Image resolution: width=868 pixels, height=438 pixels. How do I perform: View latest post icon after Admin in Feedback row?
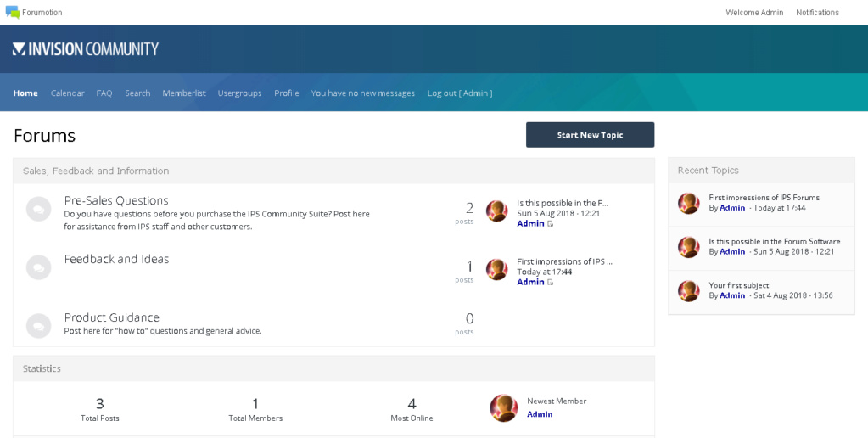point(551,283)
